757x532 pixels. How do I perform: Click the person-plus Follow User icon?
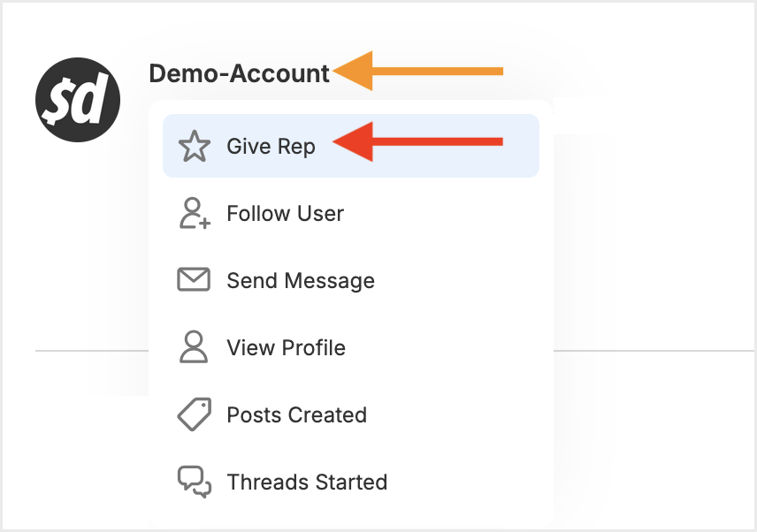pos(194,214)
